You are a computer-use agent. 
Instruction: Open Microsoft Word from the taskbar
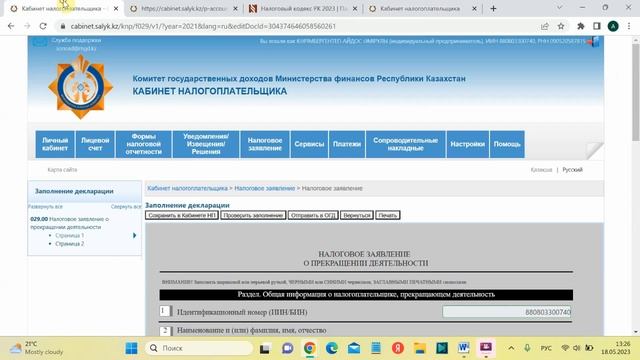pos(463,348)
